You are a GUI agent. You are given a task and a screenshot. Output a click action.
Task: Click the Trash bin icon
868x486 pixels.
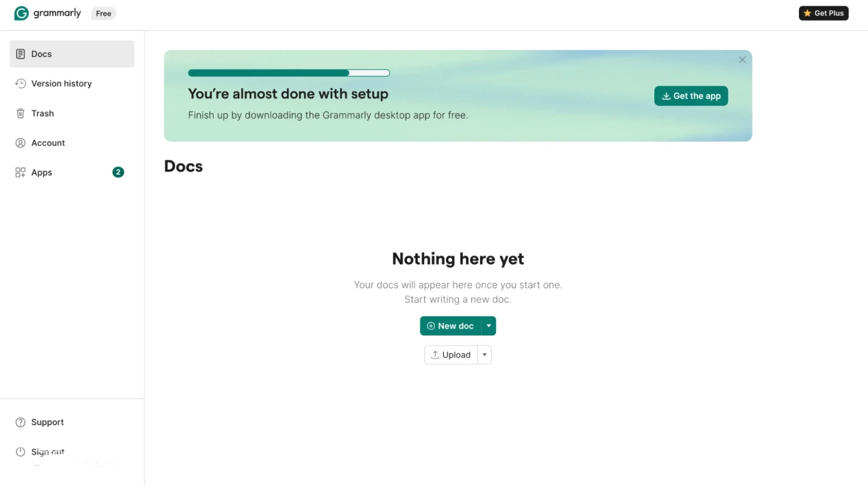pyautogui.click(x=21, y=113)
